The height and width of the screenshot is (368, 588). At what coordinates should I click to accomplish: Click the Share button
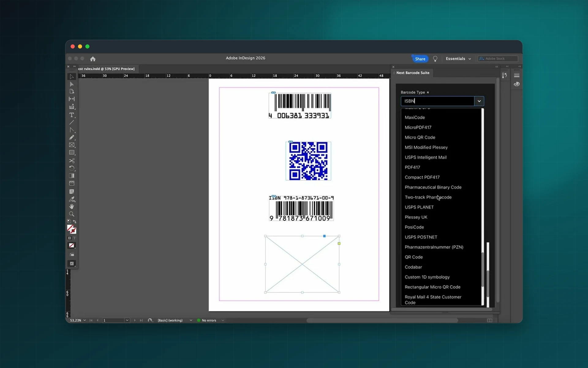click(420, 59)
